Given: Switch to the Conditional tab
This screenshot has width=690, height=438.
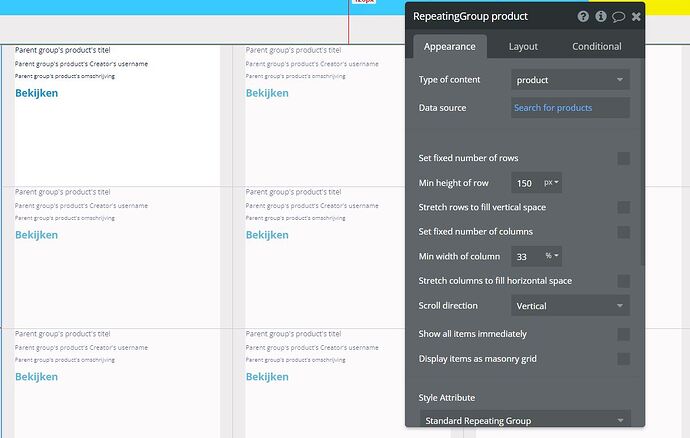Looking at the screenshot, I should click(597, 46).
